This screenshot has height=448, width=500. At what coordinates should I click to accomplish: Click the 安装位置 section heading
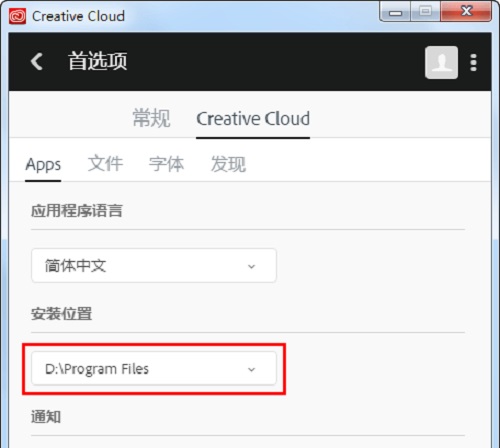pyautogui.click(x=61, y=314)
